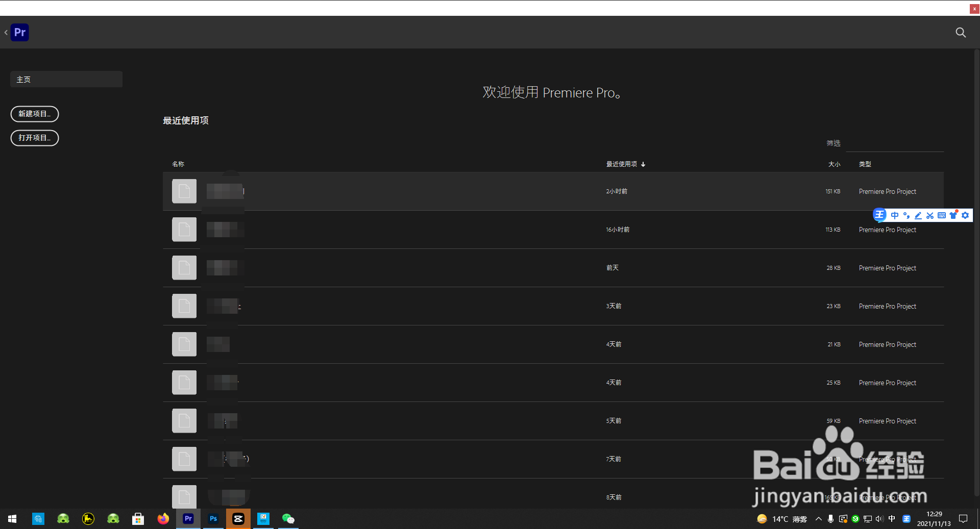Viewport: 980px width, 529px height.
Task: Open the project used 8天前
Action: [553, 494]
